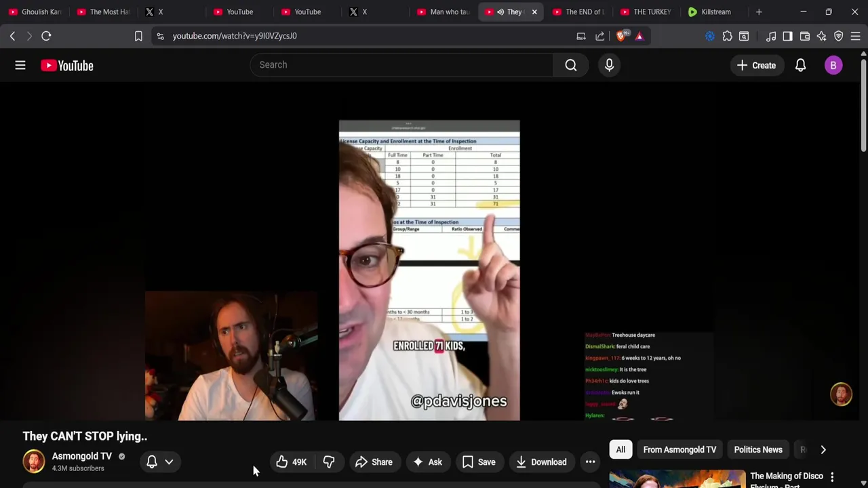Expand subscription options chevron
Screen dimensions: 868x488
pyautogui.click(x=169, y=462)
